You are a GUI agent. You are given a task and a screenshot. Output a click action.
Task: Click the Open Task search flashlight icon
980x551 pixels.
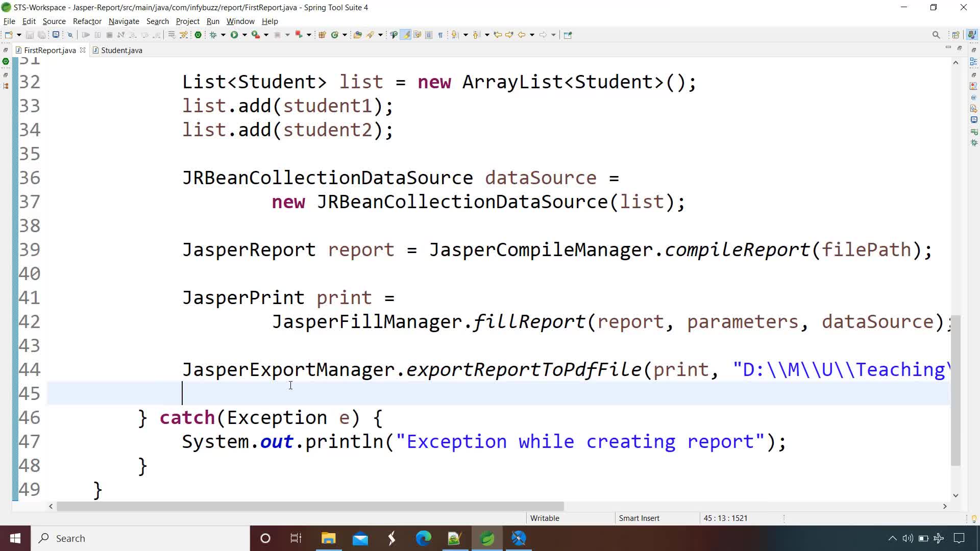click(x=371, y=35)
